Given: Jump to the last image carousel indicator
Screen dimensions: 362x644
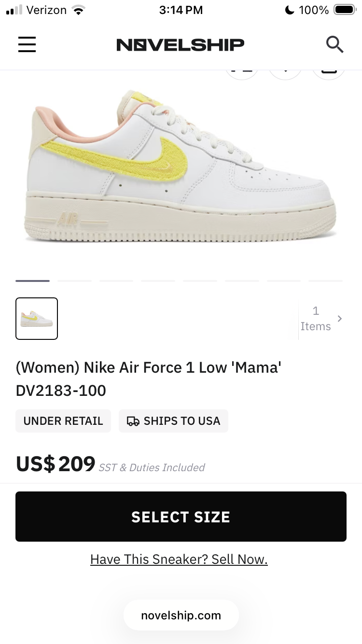Looking at the screenshot, I should [325, 280].
